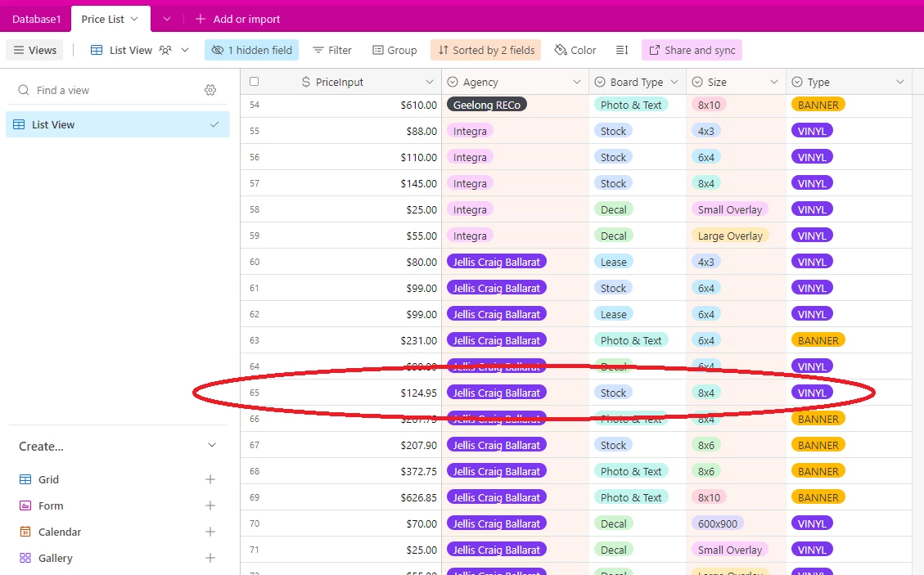
Task: Click the Filter button
Action: (332, 50)
